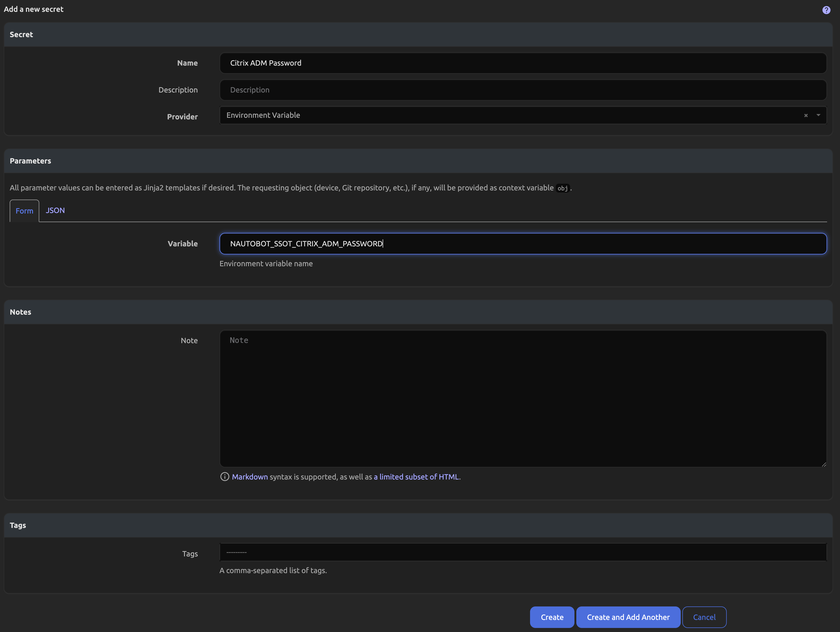Click into the Description field

[523, 90]
